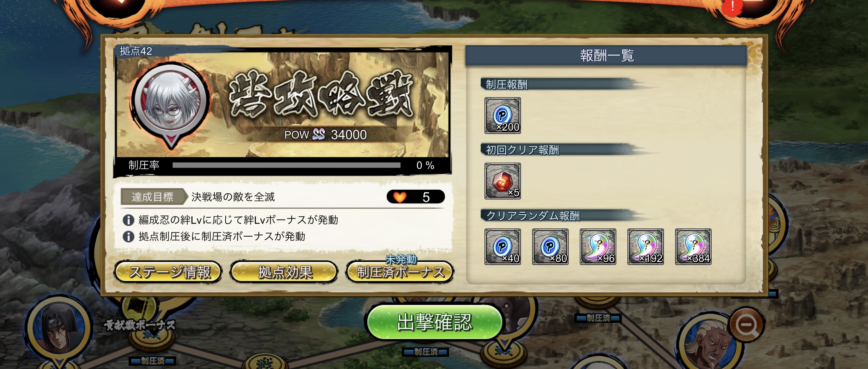Select the ×384 rainbow ghost reward icon
Screen dimensions: 868x369
coord(693,247)
